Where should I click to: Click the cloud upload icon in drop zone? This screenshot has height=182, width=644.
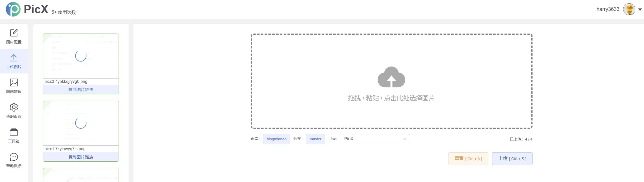391,77
